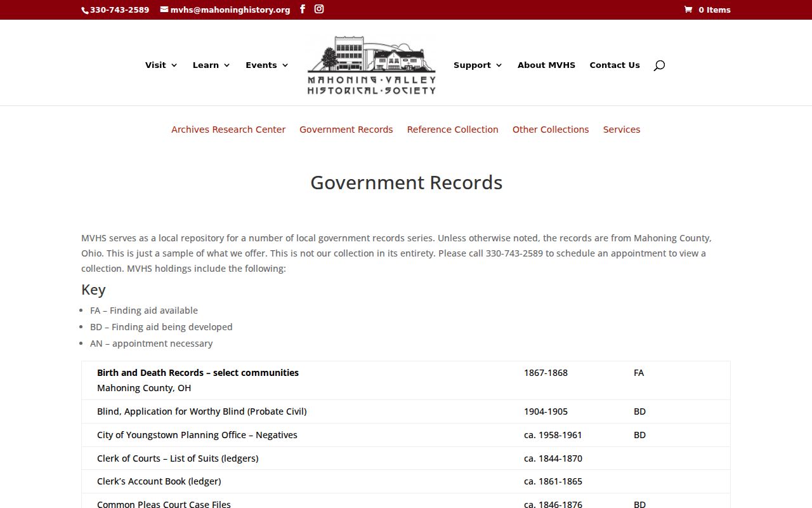The image size is (812, 508).
Task: Click the 1867-1868 date cell
Action: [546, 373]
